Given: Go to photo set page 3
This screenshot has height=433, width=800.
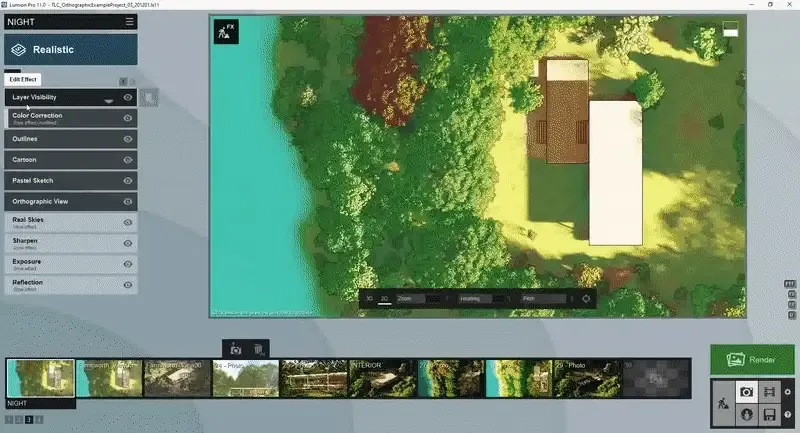Looking at the screenshot, I should (x=29, y=420).
